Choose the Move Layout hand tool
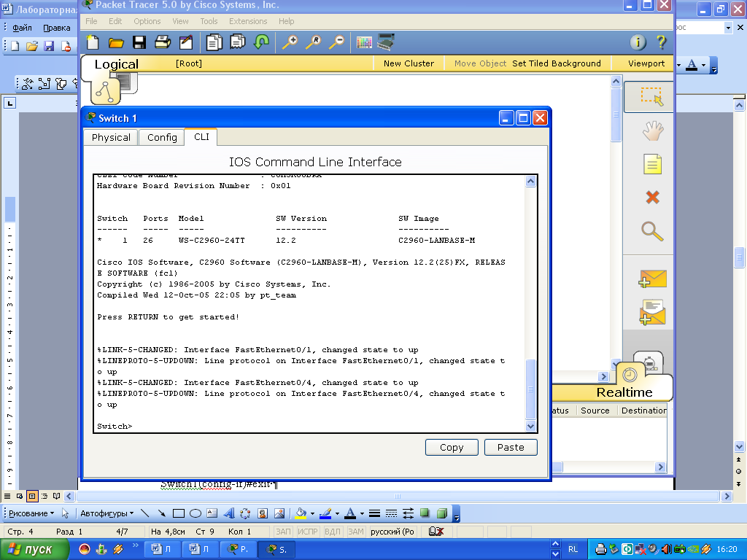747x560 pixels. [652, 130]
